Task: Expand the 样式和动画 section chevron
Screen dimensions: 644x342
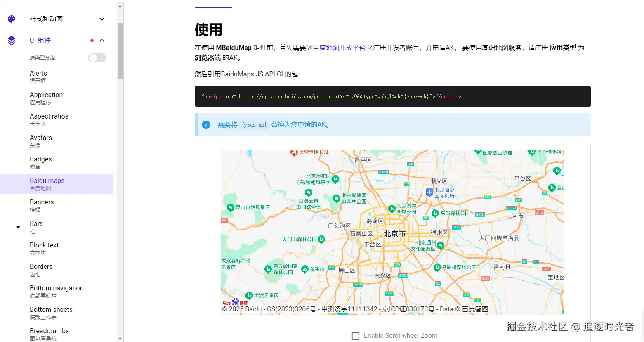Action: [x=102, y=19]
